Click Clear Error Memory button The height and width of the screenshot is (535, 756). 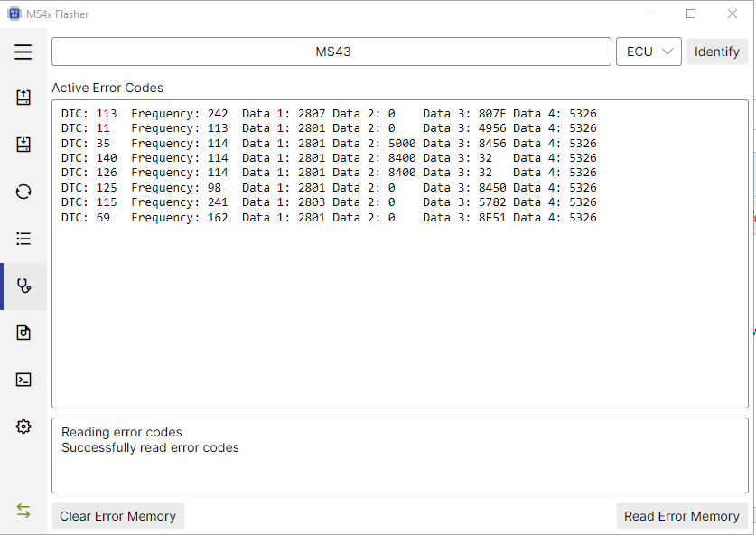pyautogui.click(x=118, y=516)
